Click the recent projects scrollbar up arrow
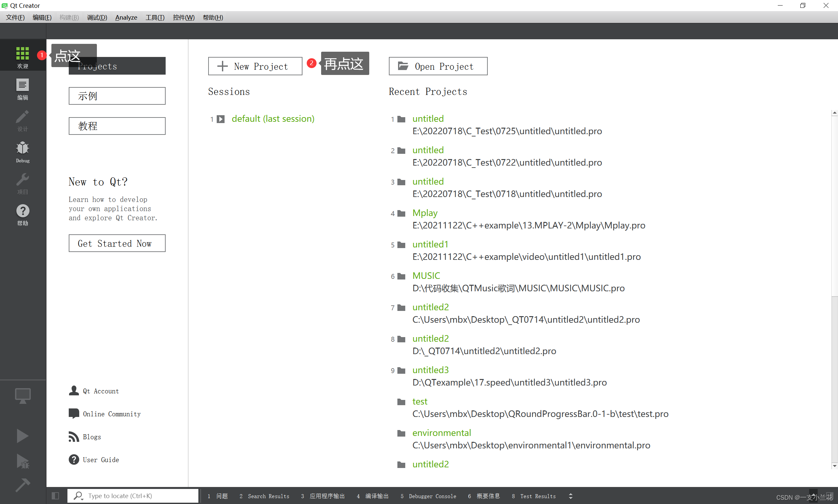This screenshot has width=838, height=504. (x=835, y=113)
